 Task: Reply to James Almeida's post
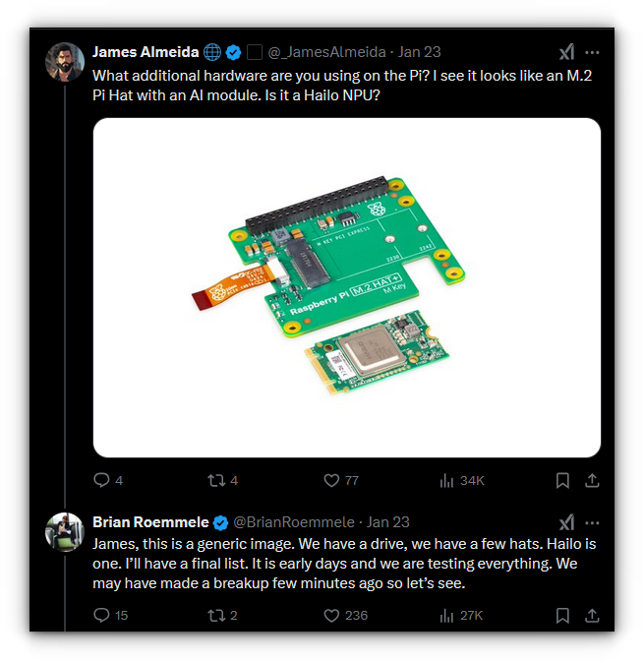pos(101,480)
